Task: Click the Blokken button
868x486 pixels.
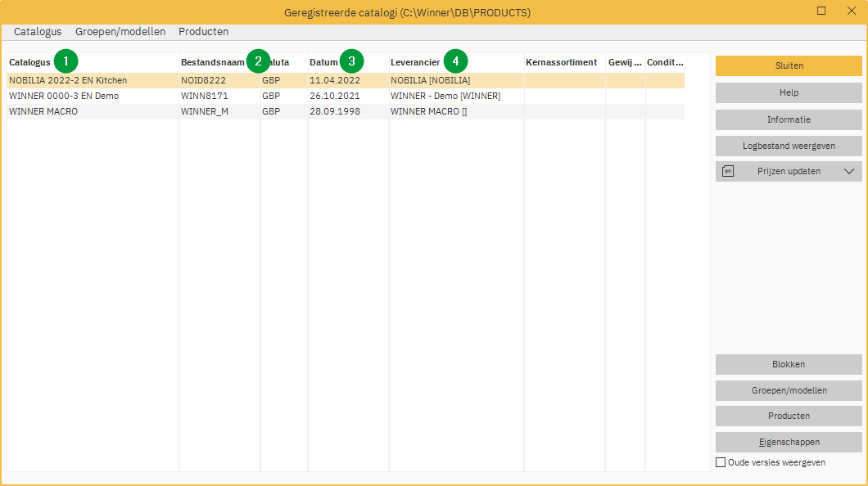Action: pos(788,364)
